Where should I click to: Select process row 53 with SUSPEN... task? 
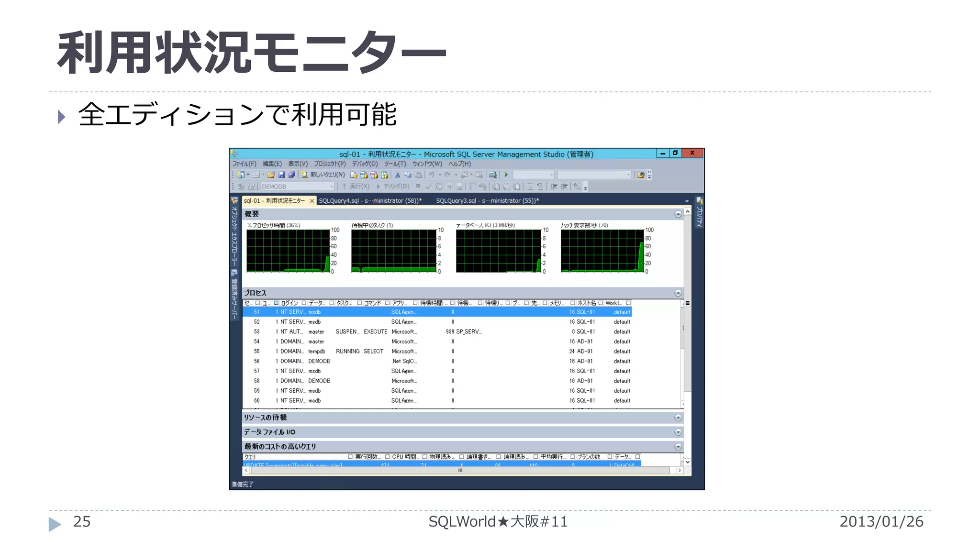437,331
